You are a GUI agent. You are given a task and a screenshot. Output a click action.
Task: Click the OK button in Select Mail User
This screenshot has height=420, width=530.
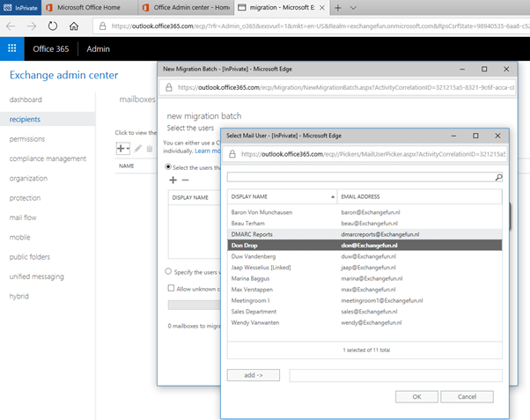417,396
